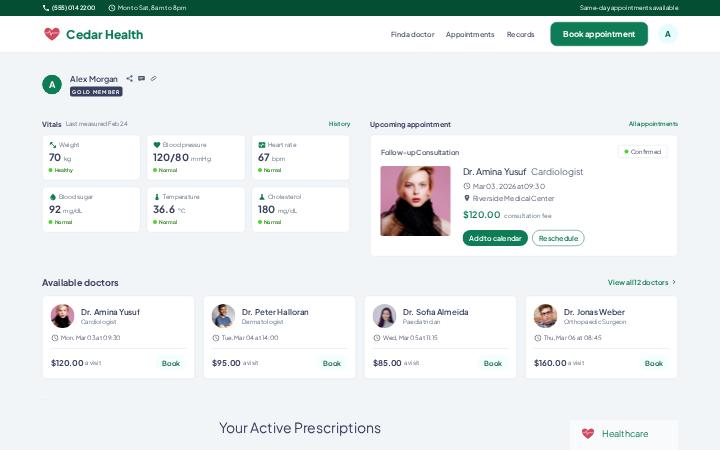Open the vitals History link
The height and width of the screenshot is (450, 720).
[339, 124]
